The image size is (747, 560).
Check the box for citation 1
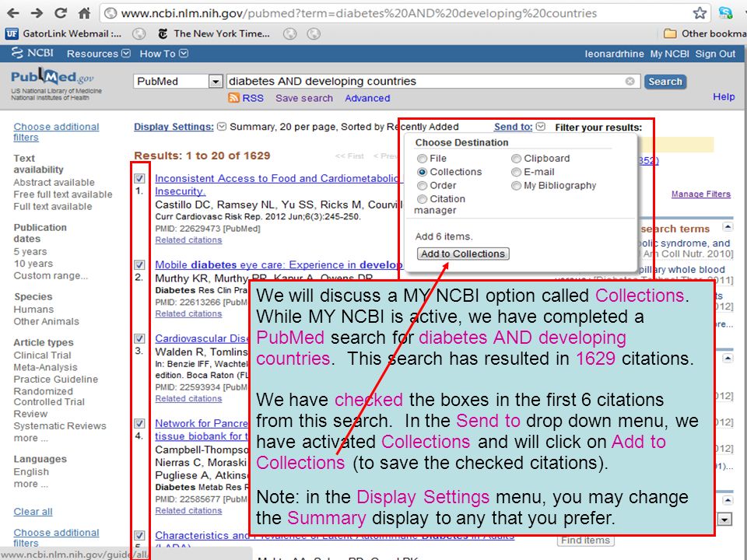[139, 178]
